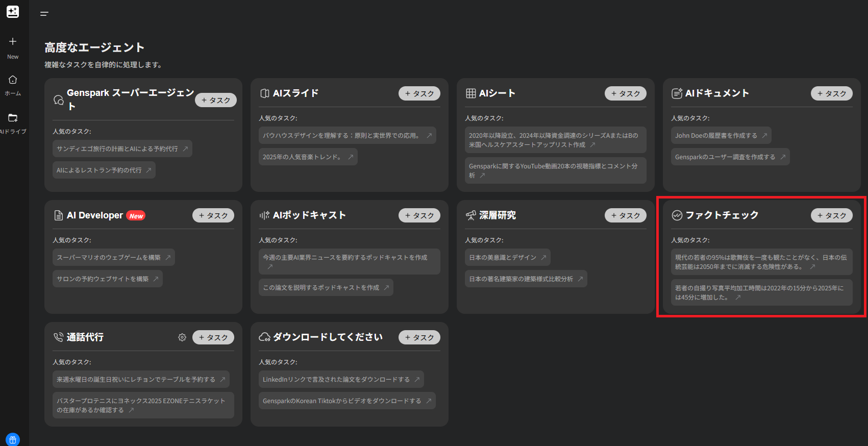Image resolution: width=868 pixels, height=446 pixels.
Task: Click + タスク button for AI Developer
Action: pos(213,215)
